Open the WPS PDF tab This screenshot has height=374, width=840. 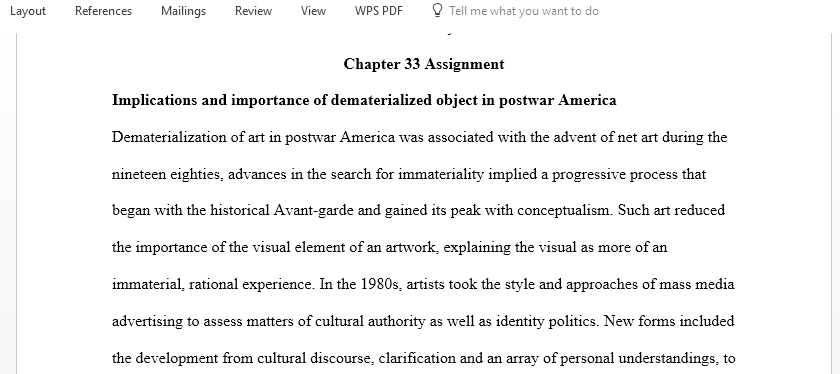tap(379, 11)
